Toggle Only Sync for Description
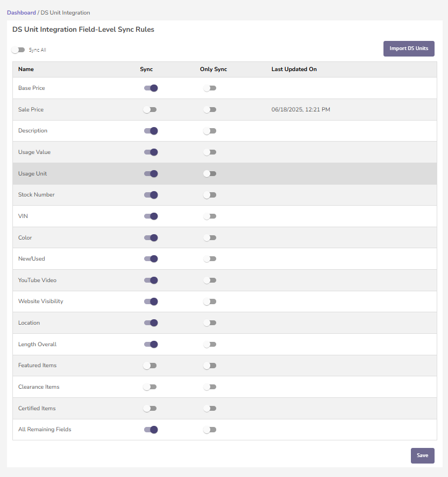The image size is (448, 477). click(x=210, y=131)
